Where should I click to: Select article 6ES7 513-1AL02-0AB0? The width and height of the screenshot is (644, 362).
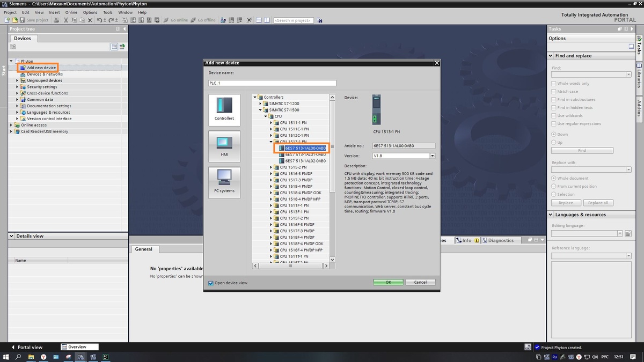pos(305,161)
